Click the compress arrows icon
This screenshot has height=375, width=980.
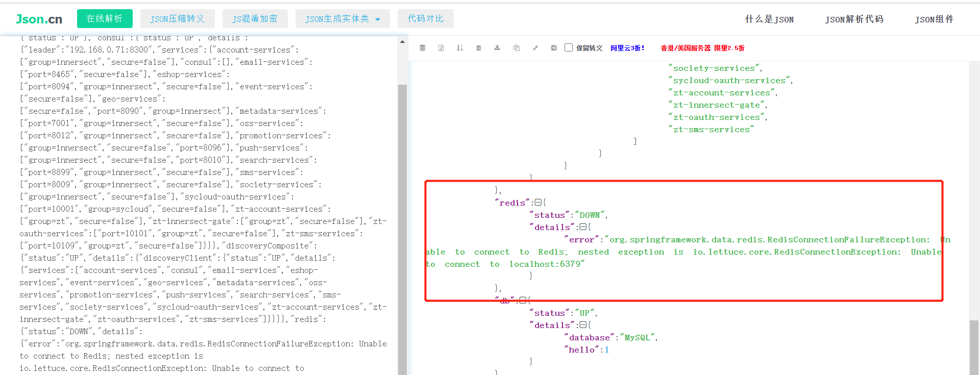[x=535, y=48]
